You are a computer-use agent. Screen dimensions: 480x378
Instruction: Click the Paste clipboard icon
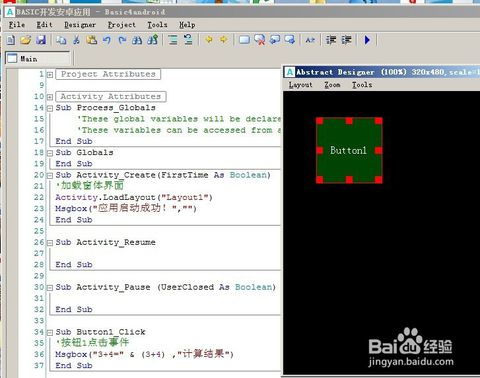[x=92, y=40]
